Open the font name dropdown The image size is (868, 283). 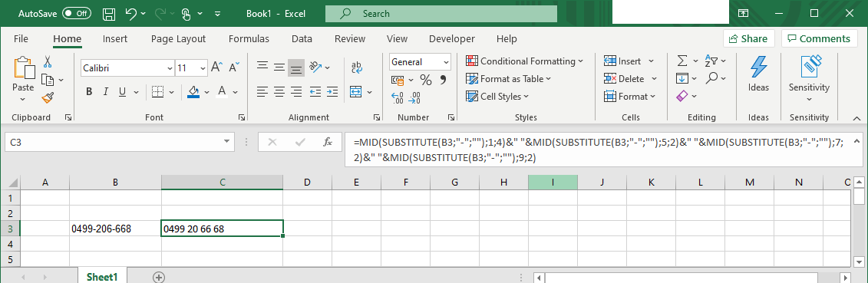click(170, 68)
